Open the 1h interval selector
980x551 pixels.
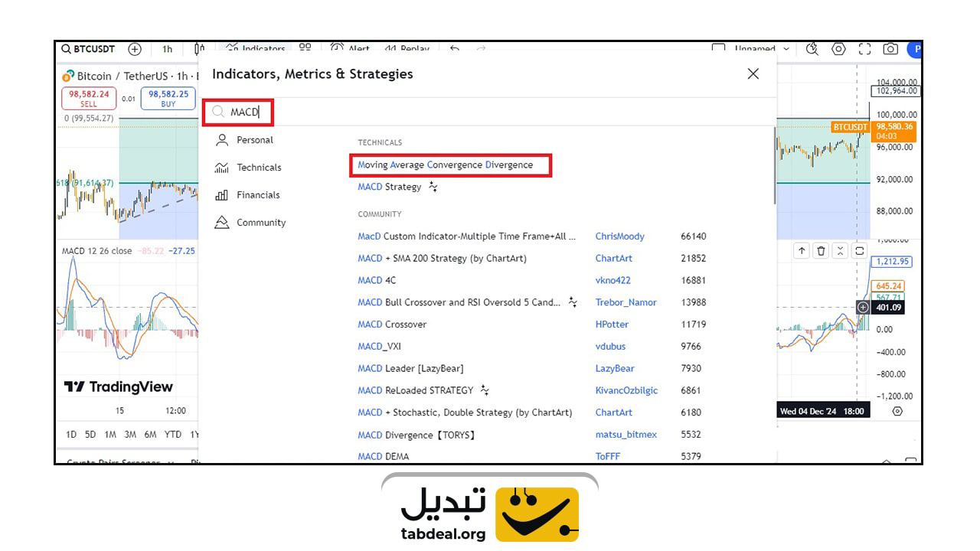pos(167,49)
